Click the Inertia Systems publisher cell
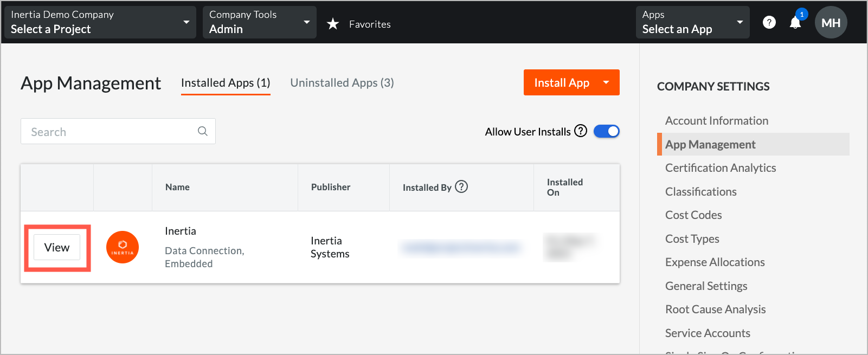The height and width of the screenshot is (355, 868). click(x=330, y=247)
